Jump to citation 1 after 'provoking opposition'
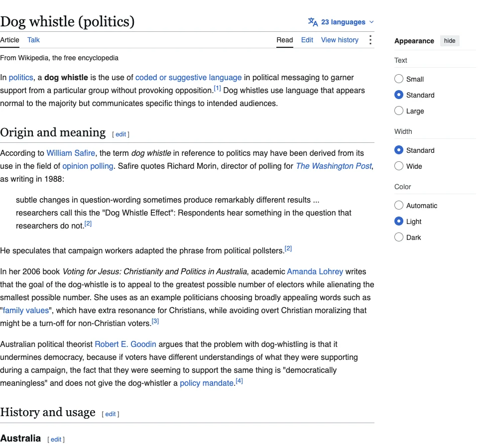484x448 pixels. 217,89
